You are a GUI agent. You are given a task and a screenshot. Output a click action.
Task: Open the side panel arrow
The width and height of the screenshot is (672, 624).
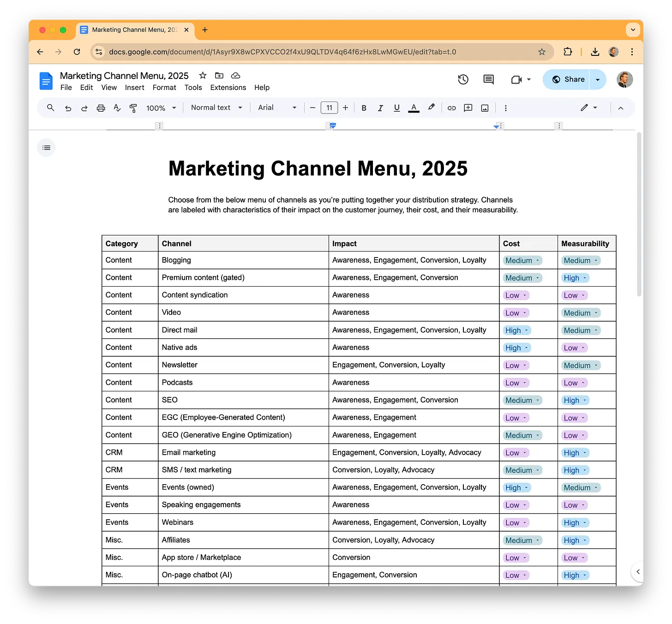[x=637, y=572]
